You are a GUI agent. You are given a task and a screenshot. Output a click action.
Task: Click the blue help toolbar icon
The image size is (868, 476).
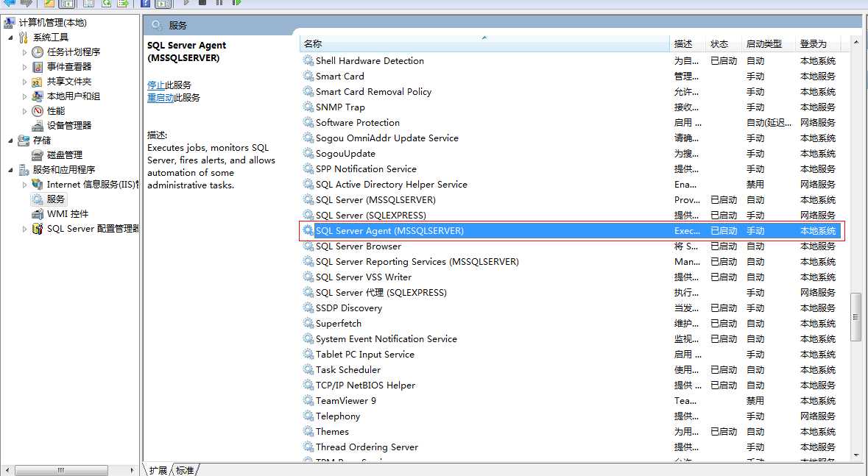click(145, 3)
